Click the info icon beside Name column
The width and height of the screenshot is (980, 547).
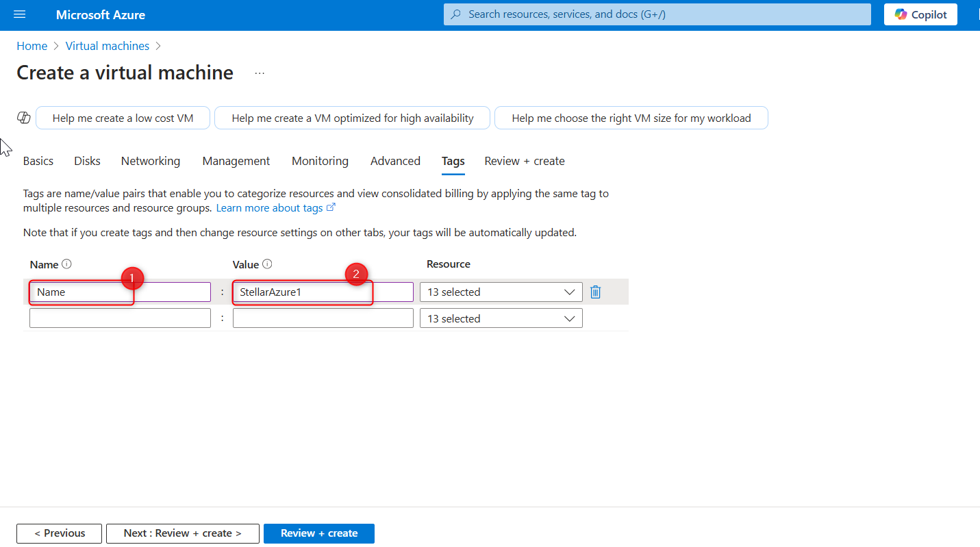pyautogui.click(x=66, y=264)
